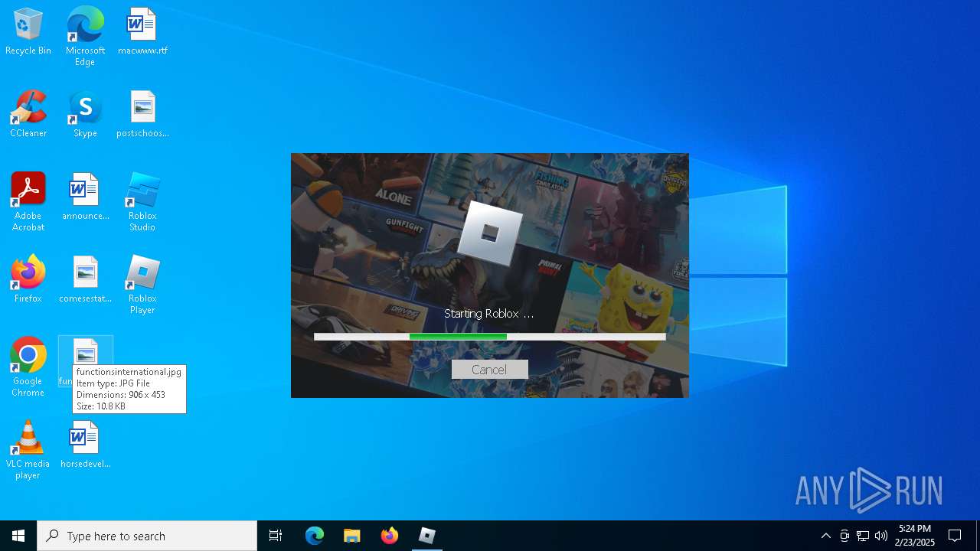
Task: Open the network status tray icon
Action: coord(863,536)
